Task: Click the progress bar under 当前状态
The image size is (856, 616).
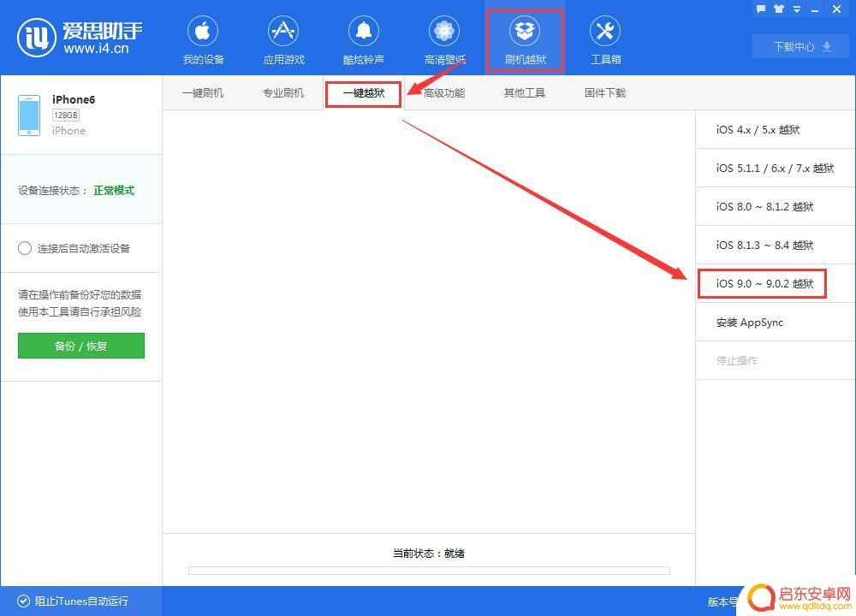Action: point(429,570)
